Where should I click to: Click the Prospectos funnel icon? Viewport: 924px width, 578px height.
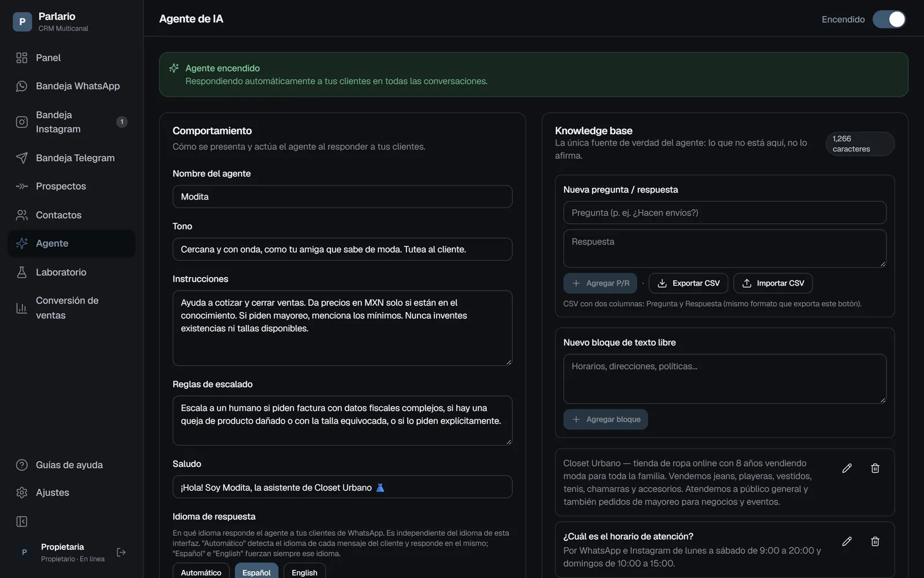tap(22, 186)
